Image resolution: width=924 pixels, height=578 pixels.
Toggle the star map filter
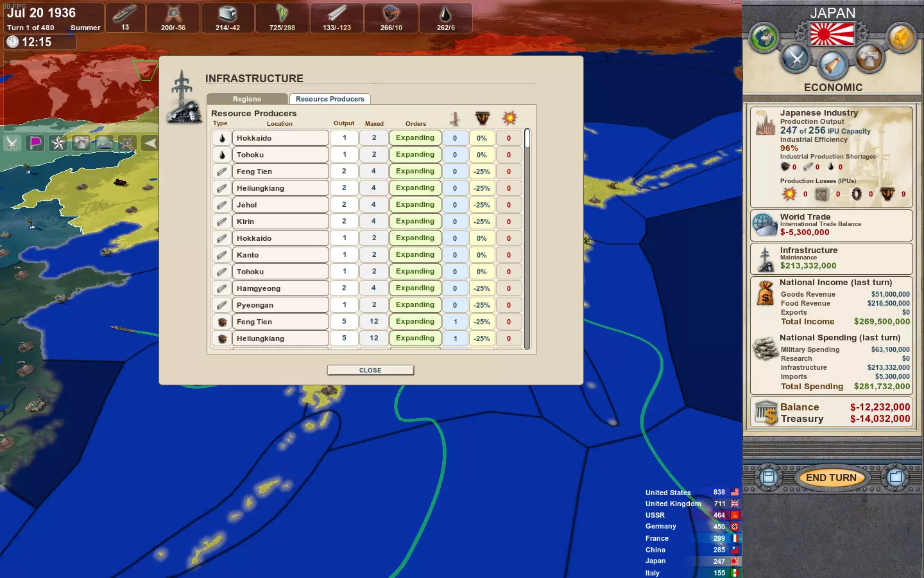pos(58,143)
